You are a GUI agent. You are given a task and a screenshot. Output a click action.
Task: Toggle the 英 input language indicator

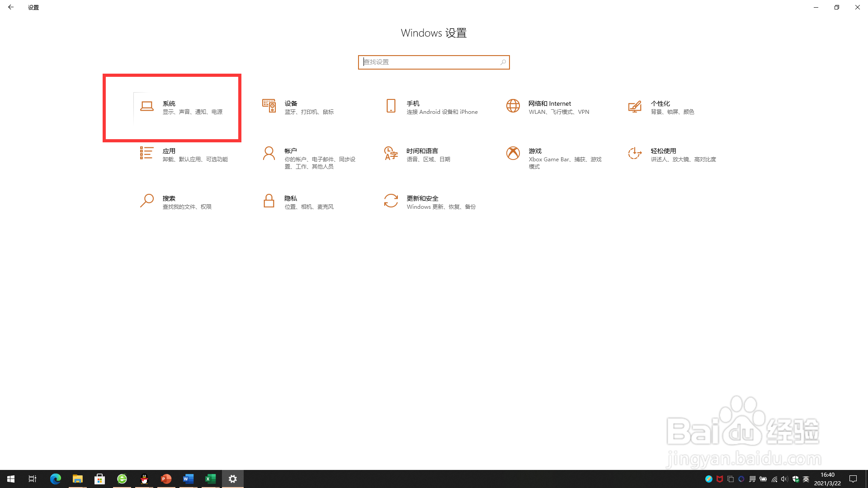click(806, 479)
